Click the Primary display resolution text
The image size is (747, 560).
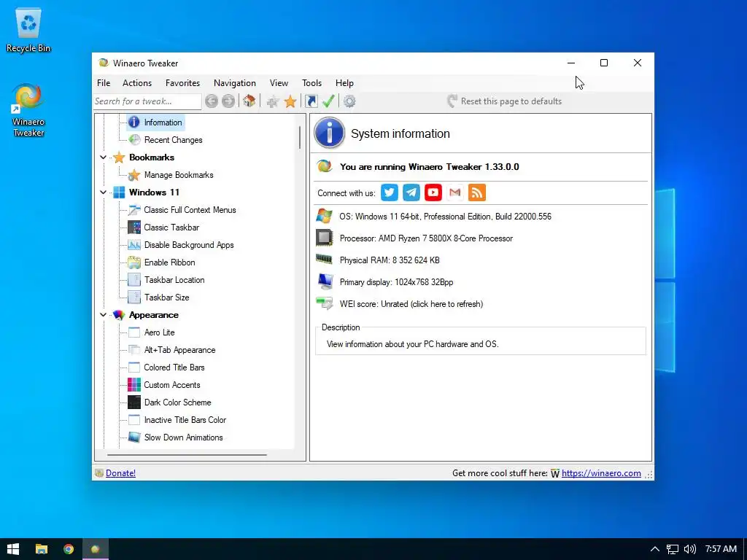396,282
